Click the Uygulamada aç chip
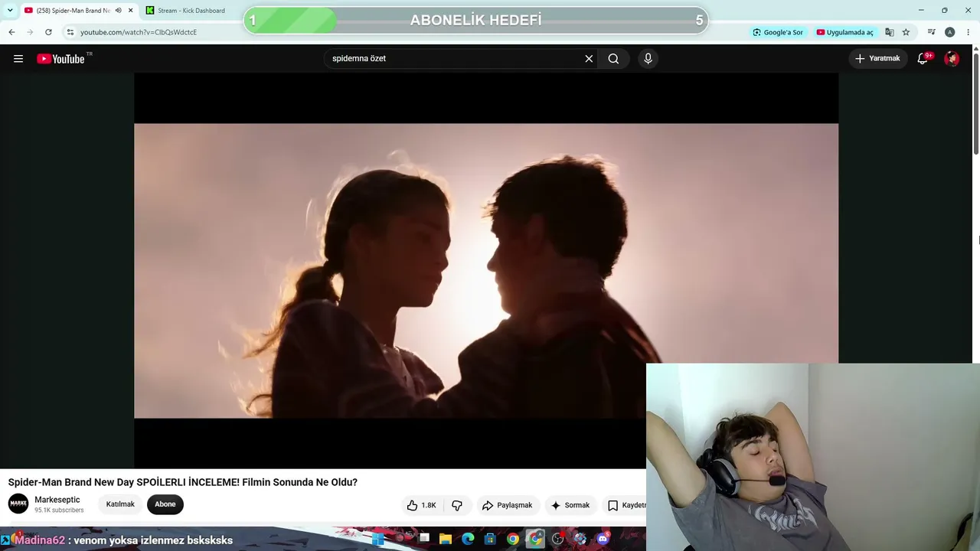980x551 pixels. pyautogui.click(x=844, y=32)
